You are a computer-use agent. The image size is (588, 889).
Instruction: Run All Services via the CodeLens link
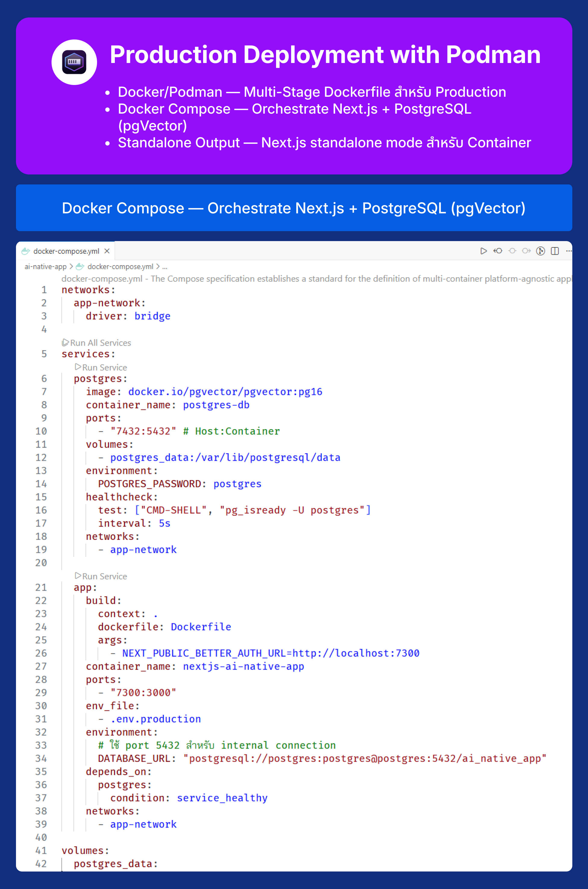(x=96, y=342)
